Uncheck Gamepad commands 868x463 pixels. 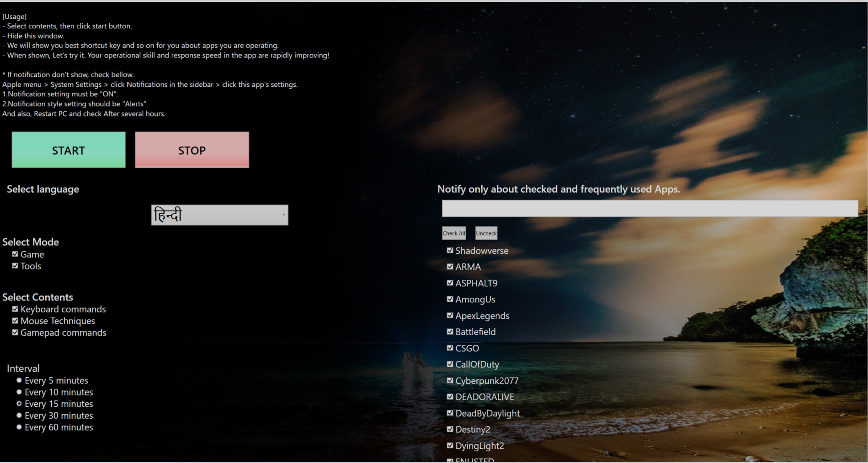tap(15, 332)
